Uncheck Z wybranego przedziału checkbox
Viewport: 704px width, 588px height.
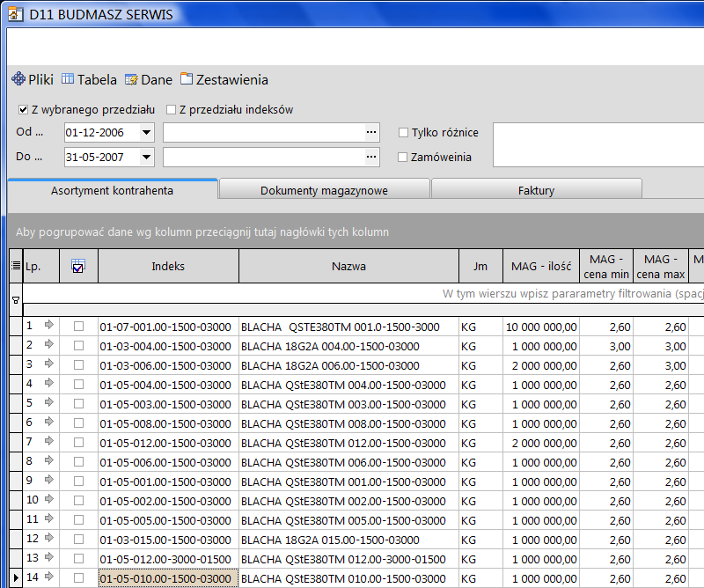(x=24, y=110)
